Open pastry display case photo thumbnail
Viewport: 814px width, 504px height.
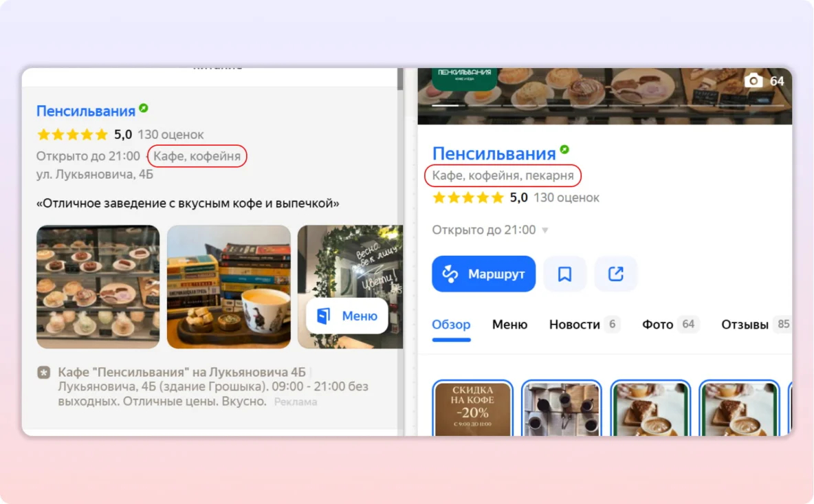98,287
